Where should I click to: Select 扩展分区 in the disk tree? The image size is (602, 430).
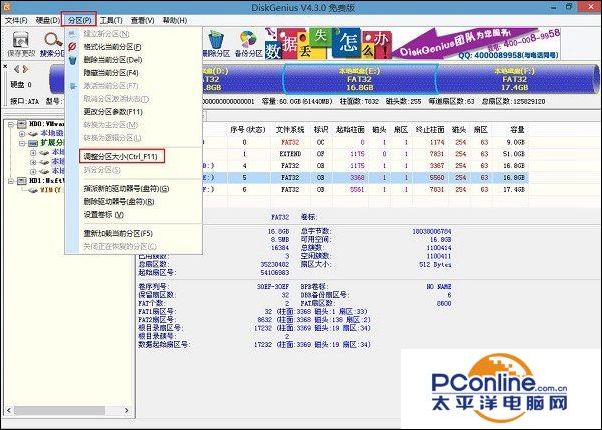(x=52, y=143)
